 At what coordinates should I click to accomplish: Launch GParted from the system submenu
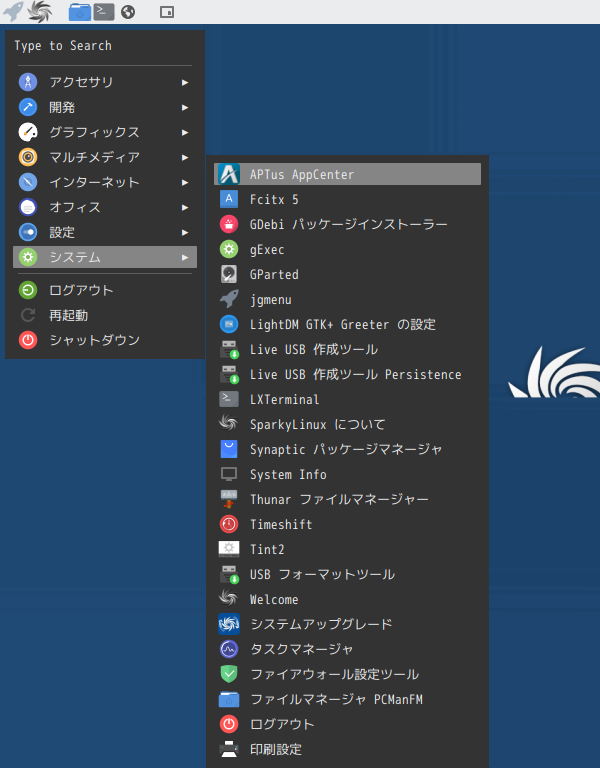[347, 274]
